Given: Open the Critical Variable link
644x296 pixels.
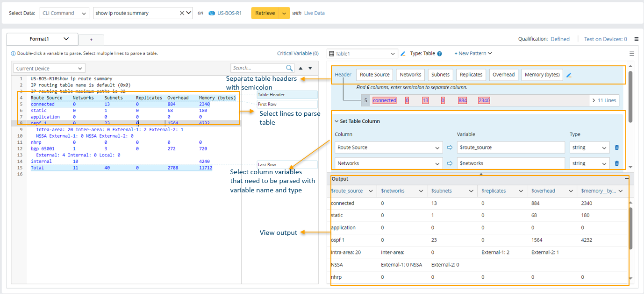Looking at the screenshot, I should point(298,54).
